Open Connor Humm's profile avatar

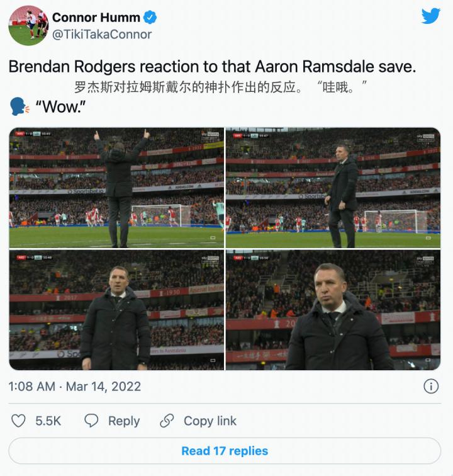coord(28,26)
